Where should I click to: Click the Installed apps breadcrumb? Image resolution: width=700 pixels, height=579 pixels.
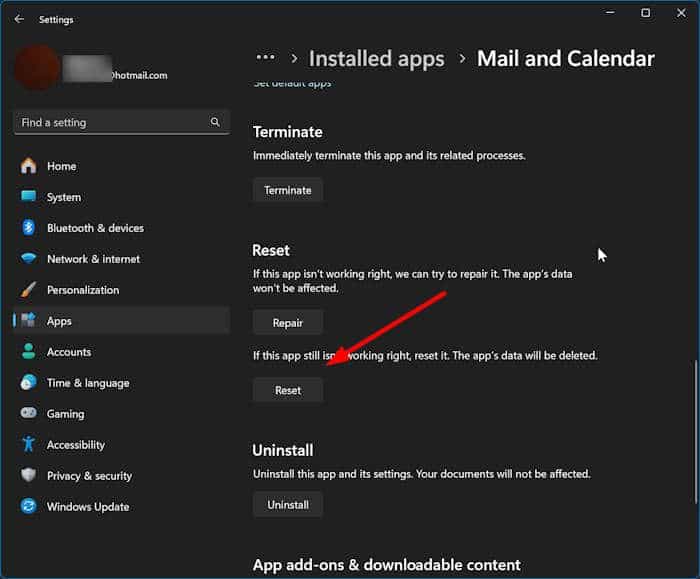pos(376,58)
